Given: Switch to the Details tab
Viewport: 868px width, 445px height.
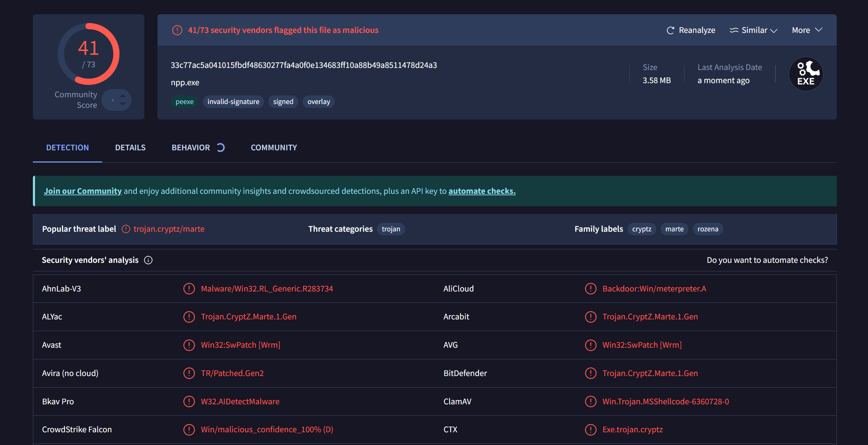Looking at the screenshot, I should (x=130, y=148).
